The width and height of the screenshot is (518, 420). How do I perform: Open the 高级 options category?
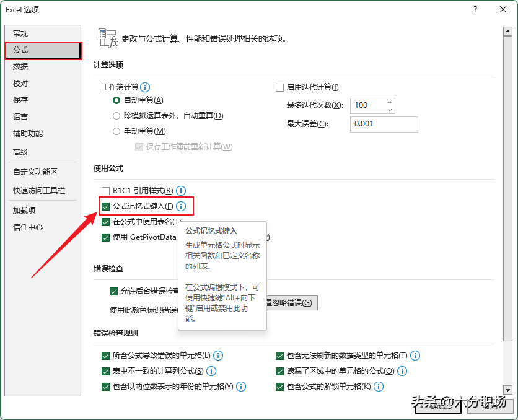43,152
